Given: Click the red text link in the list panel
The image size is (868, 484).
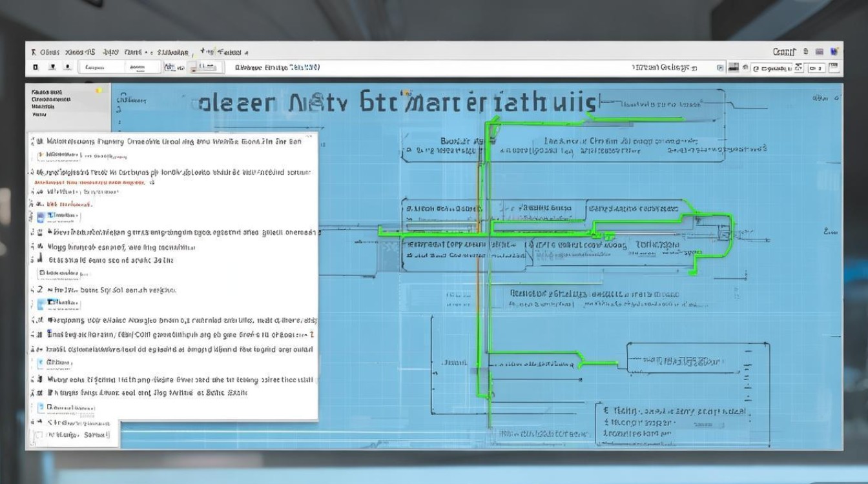Looking at the screenshot, I should coord(88,183).
